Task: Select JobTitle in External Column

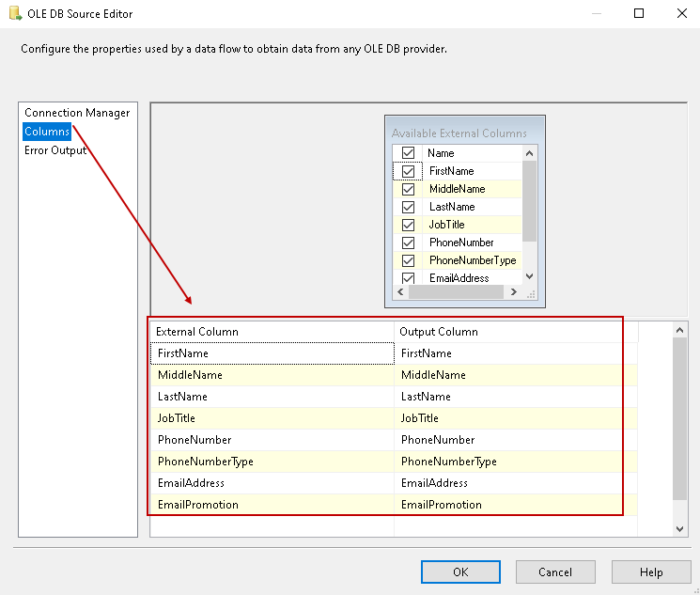Action: (272, 418)
